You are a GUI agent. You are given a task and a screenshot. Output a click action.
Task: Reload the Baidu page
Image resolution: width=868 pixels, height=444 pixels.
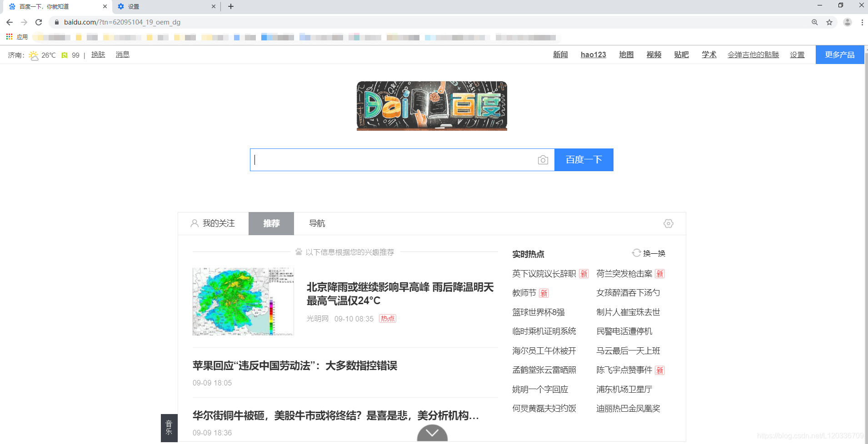tap(39, 22)
